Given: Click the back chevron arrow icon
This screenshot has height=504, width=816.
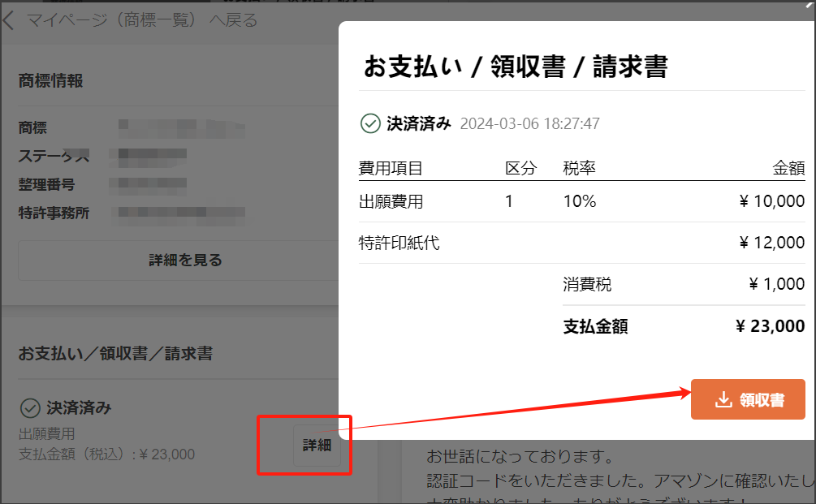Looking at the screenshot, I should (9, 20).
